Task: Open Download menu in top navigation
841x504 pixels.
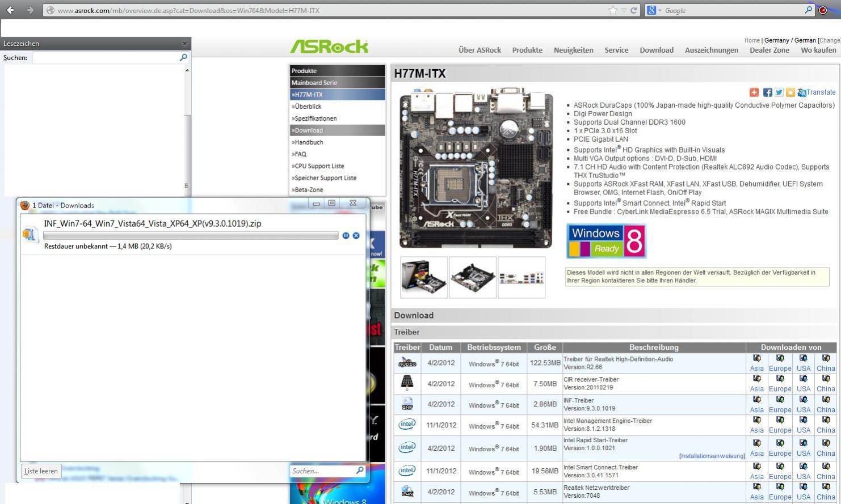Action: (657, 50)
